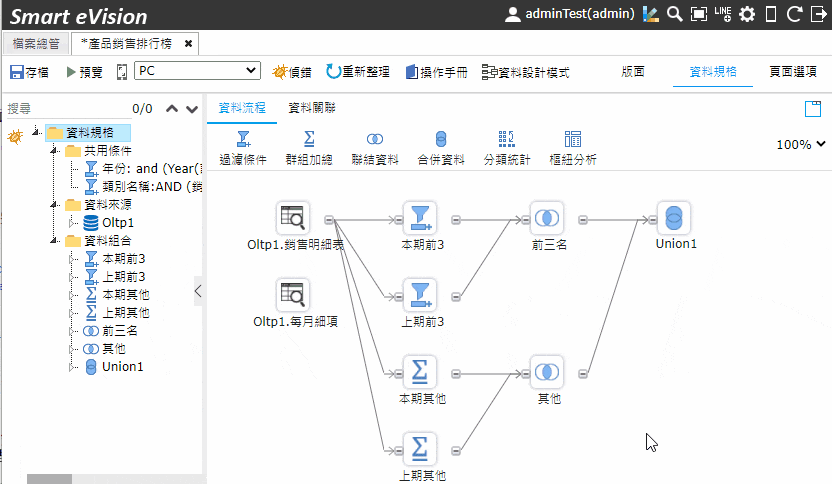Collapse the left tree panel arrow

tap(198, 291)
